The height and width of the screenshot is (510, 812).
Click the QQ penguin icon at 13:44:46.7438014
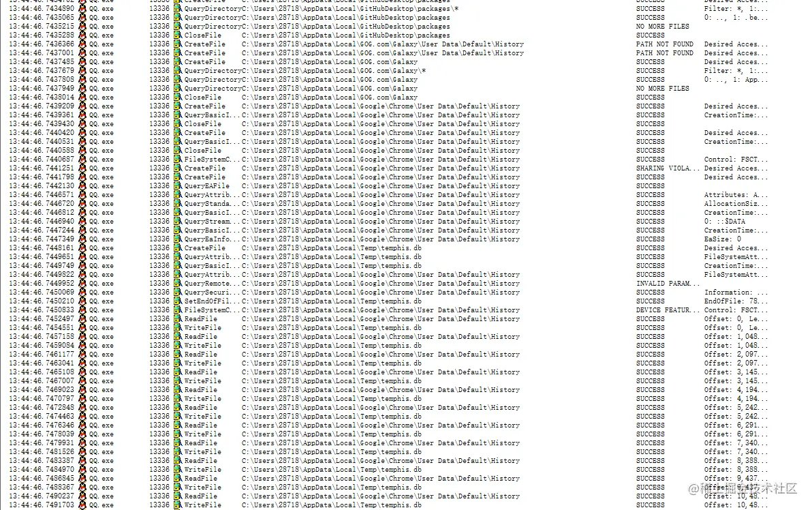tap(82, 97)
